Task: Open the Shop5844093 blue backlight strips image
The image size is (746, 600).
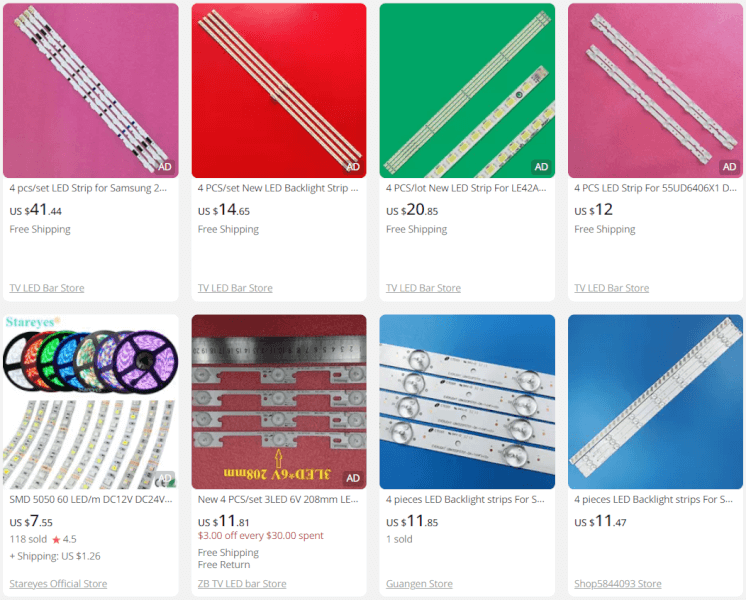Action: (x=655, y=402)
